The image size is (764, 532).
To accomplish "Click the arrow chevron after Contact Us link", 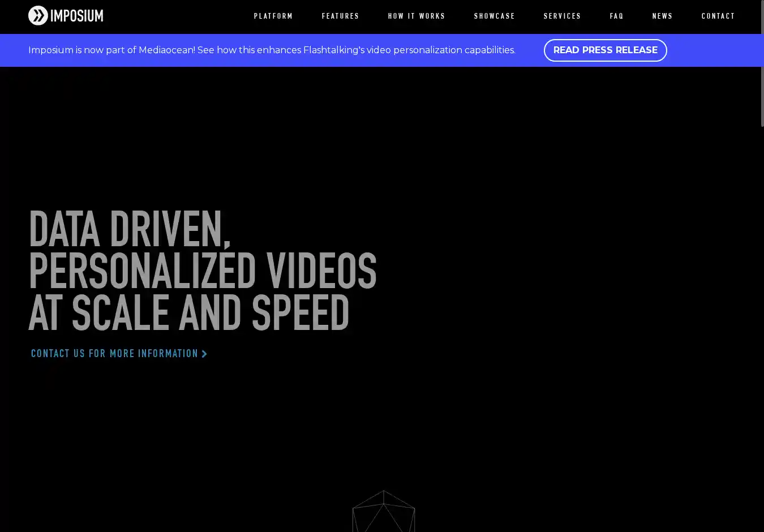I will pyautogui.click(x=205, y=354).
